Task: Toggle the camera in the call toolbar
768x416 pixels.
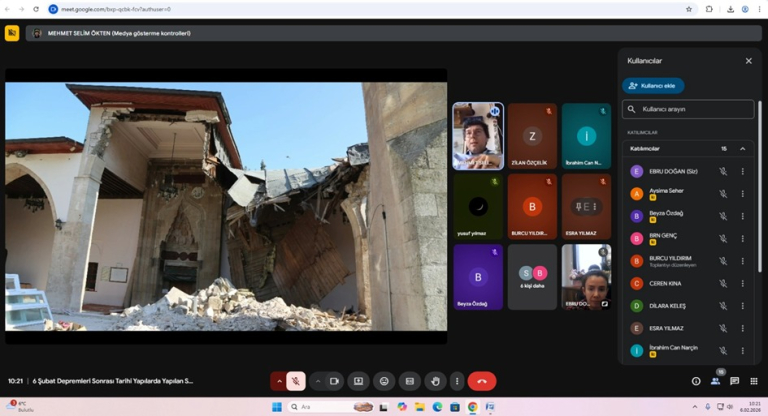Action: (x=334, y=381)
